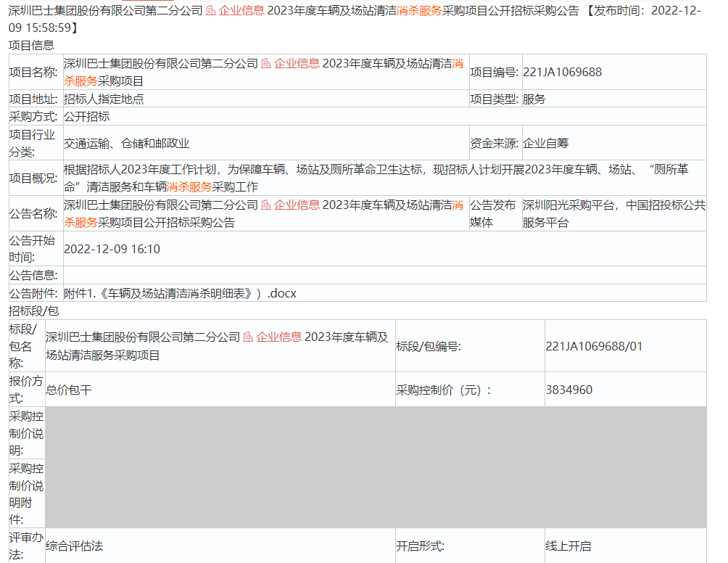Click the building icon in the 公告名称 row
This screenshot has width=728, height=563.
coord(266,205)
